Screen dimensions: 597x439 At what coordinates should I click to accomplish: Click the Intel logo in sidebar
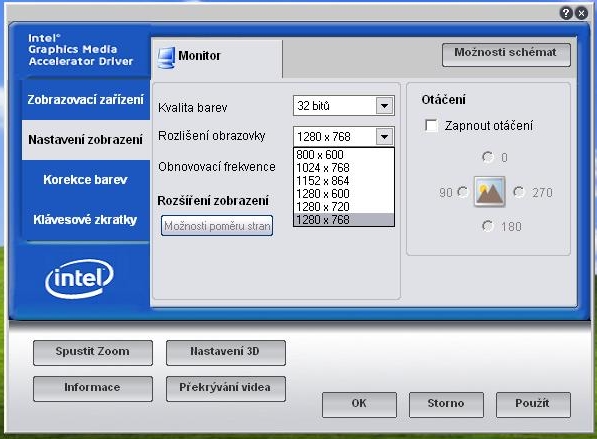click(x=79, y=279)
